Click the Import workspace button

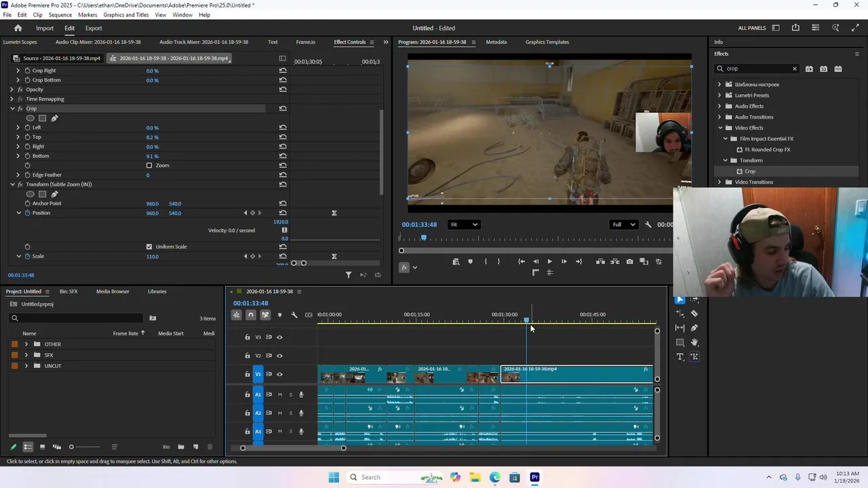45,28
